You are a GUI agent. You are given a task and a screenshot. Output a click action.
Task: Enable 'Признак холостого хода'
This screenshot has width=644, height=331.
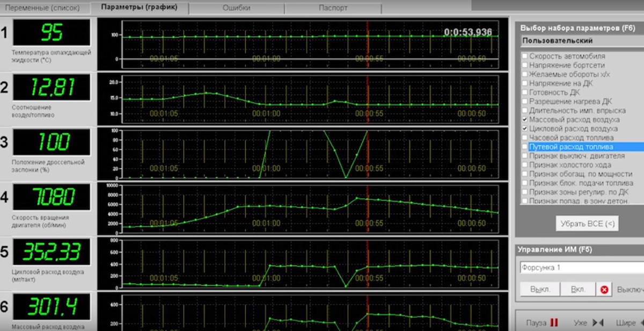pyautogui.click(x=524, y=165)
